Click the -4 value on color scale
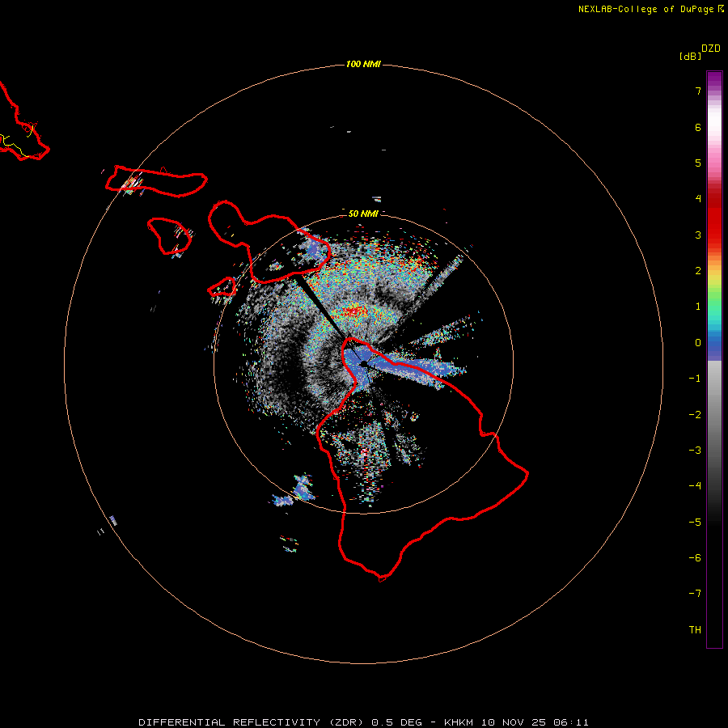728x728 pixels. [695, 485]
